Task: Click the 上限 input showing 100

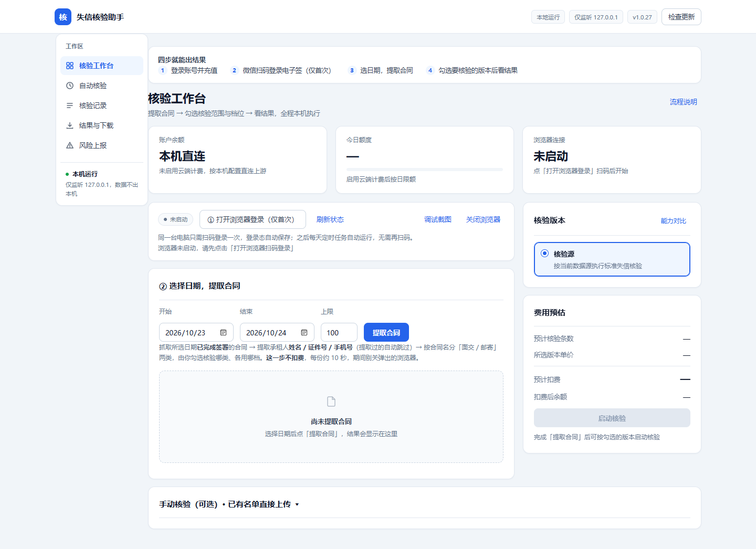Action: pos(339,333)
